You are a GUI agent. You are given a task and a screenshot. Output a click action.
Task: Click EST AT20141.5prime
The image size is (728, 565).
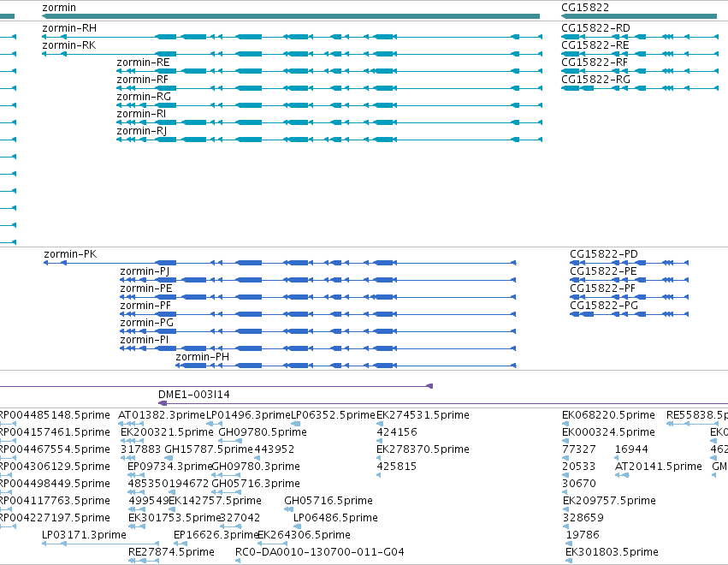[659, 467]
